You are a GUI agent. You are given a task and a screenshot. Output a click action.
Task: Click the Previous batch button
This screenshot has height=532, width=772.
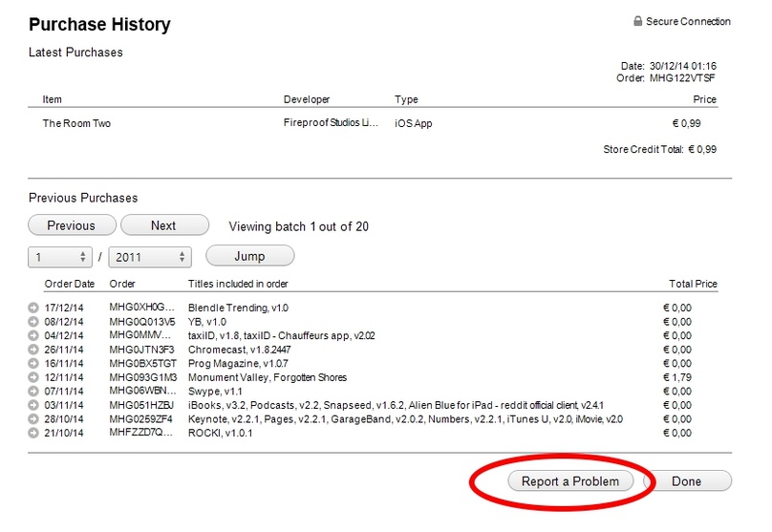[x=72, y=225]
